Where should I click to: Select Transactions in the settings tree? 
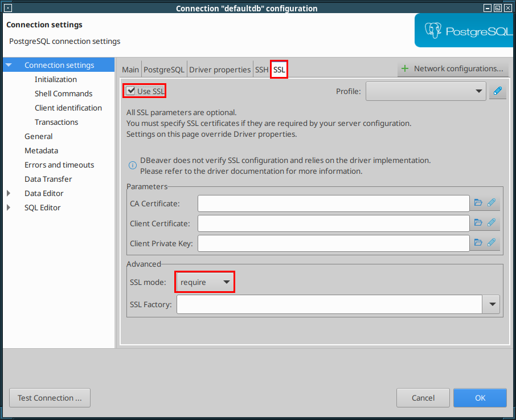pos(56,122)
